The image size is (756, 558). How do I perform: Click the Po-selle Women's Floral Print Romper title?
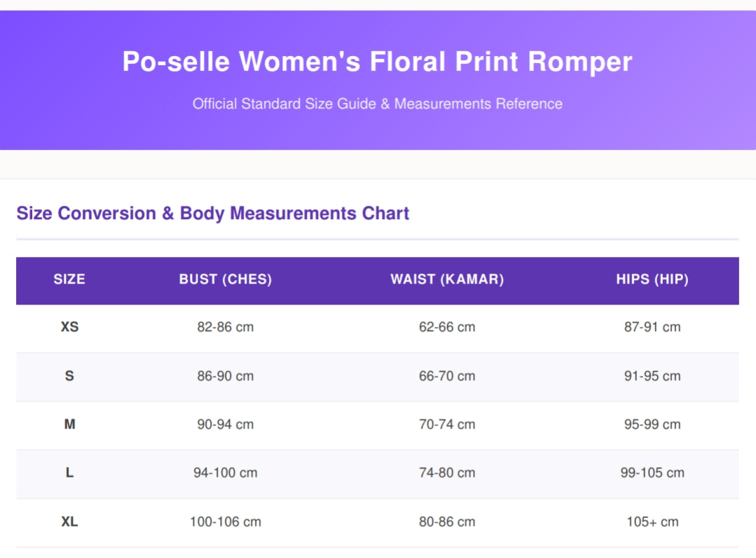tap(377, 62)
